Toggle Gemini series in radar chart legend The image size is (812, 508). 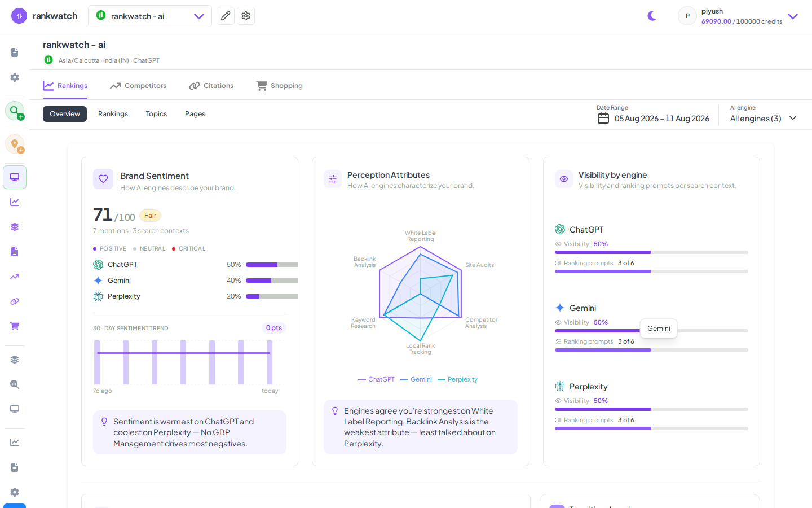click(x=416, y=379)
